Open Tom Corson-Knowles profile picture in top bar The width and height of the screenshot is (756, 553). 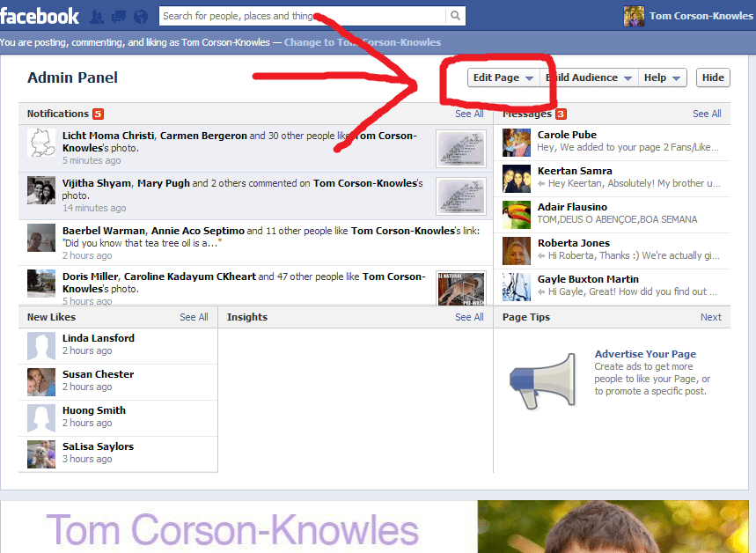634,16
